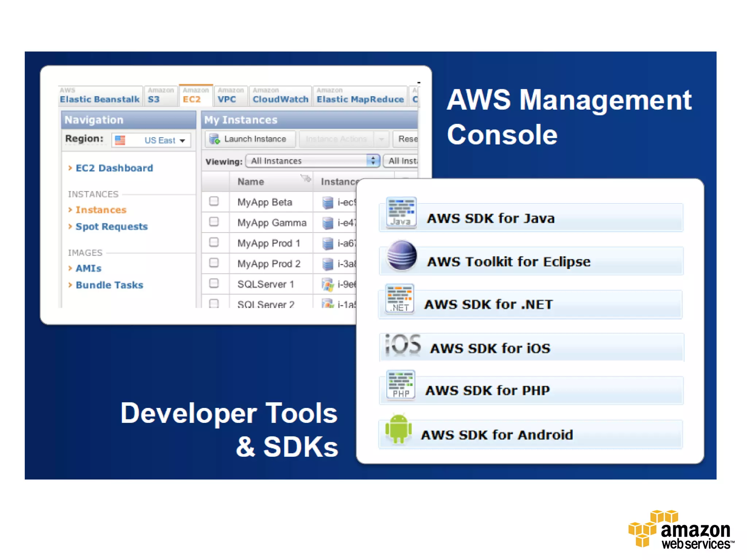
Task: Click the iOS logo icon
Action: point(403,345)
